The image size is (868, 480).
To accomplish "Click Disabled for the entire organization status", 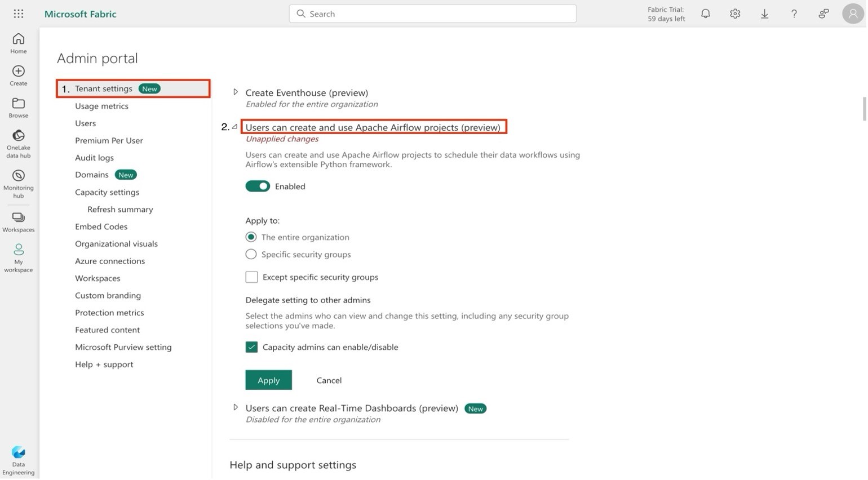I will [x=313, y=420].
